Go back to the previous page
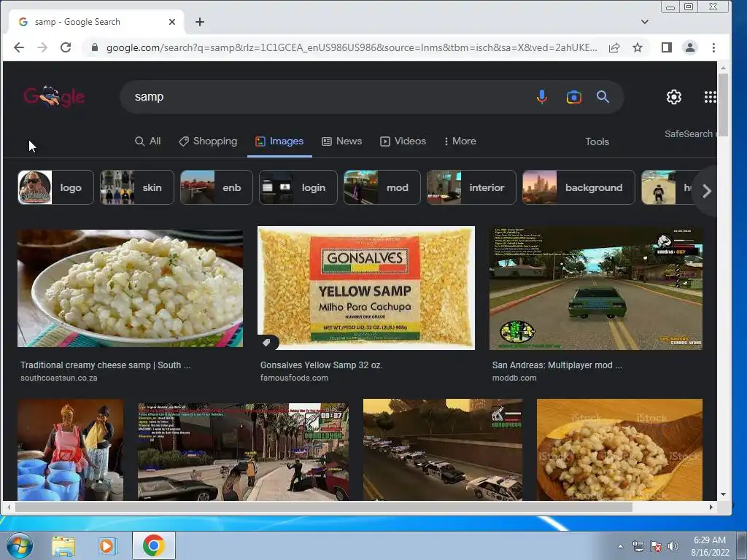 click(x=18, y=47)
